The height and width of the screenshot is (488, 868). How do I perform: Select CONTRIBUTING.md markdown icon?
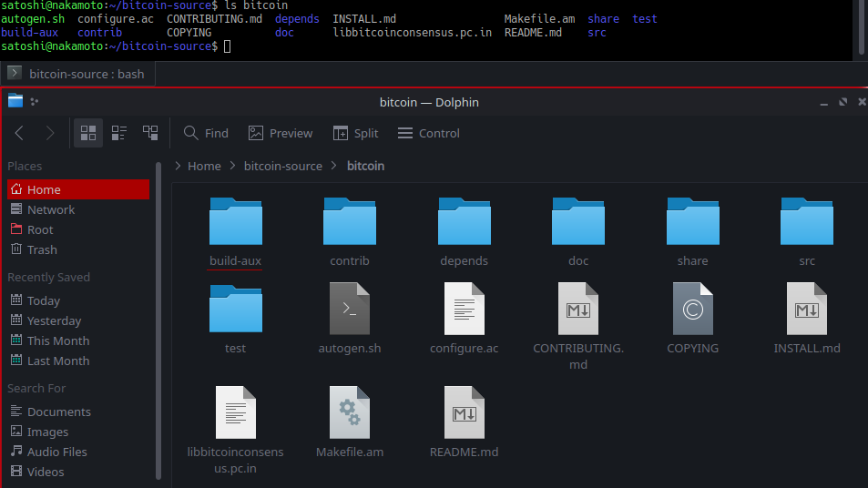pos(578,309)
